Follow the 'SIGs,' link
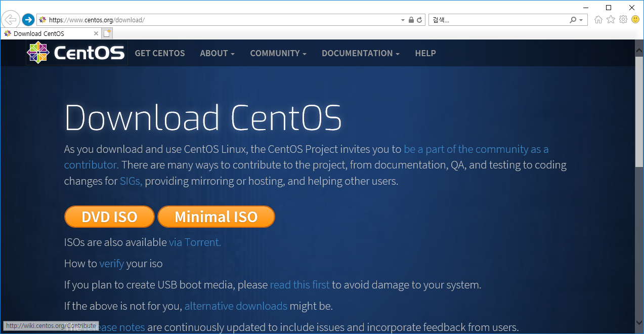The width and height of the screenshot is (644, 334). point(131,181)
